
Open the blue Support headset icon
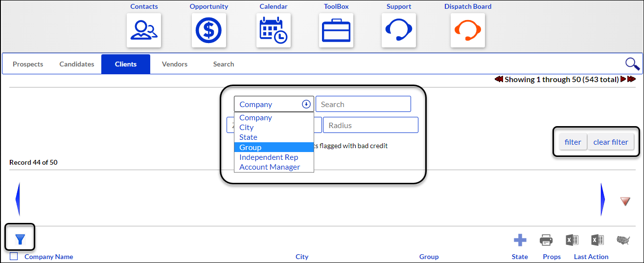(399, 30)
